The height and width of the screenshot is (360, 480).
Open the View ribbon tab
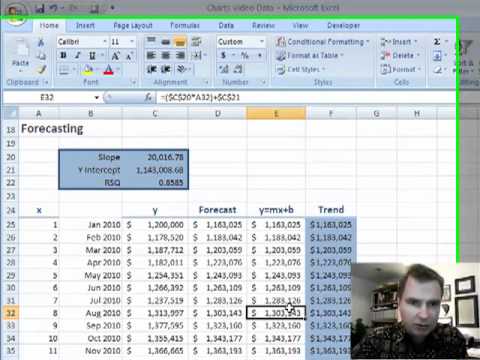(x=300, y=26)
